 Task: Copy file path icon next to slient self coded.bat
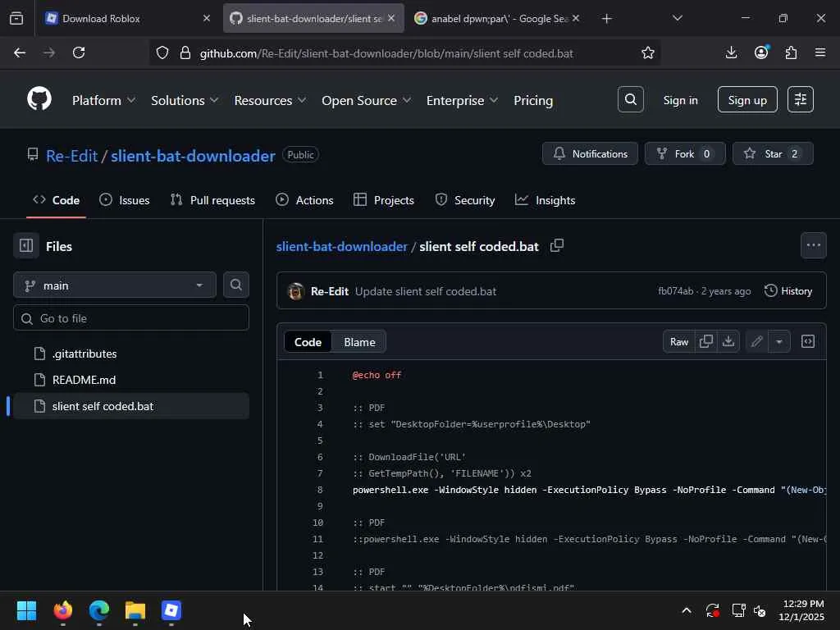[x=557, y=246]
